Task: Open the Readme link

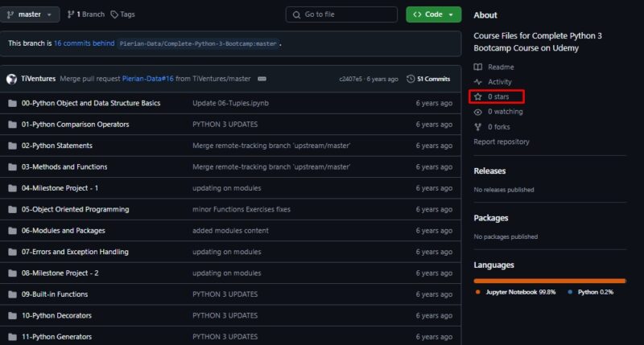Action: coord(501,67)
